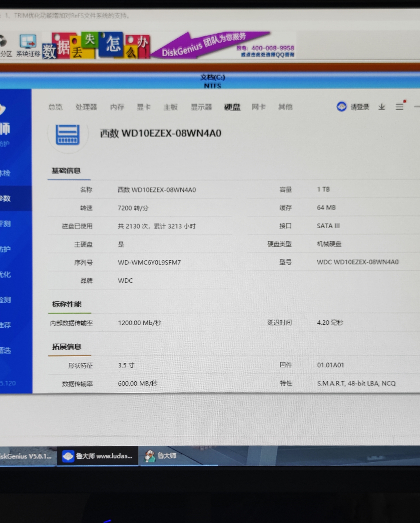Open the 显卡 tab
Viewport: 420px width, 523px height.
pos(144,107)
